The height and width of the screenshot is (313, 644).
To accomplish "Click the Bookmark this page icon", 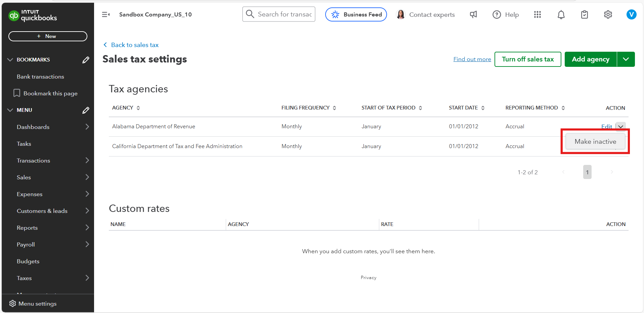I will [17, 93].
